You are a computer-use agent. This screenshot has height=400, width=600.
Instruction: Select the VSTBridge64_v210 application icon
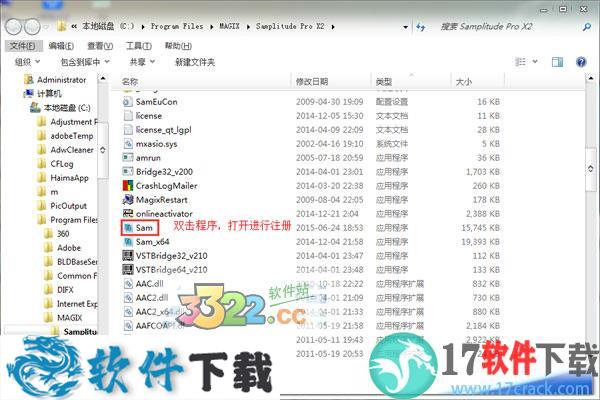pos(128,269)
